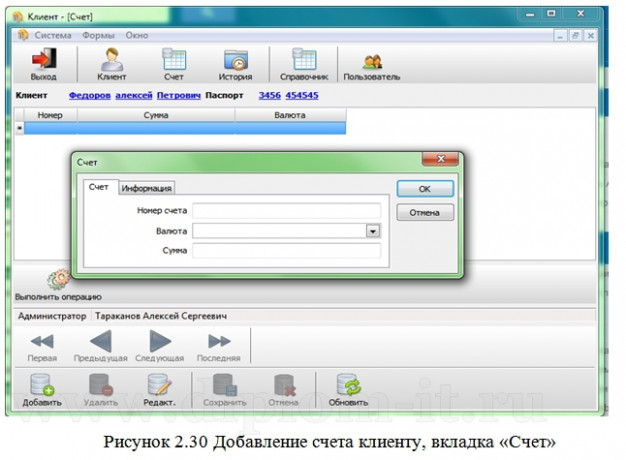Sort by Сумма column header
Screen dimensions: 626x460
(156, 115)
